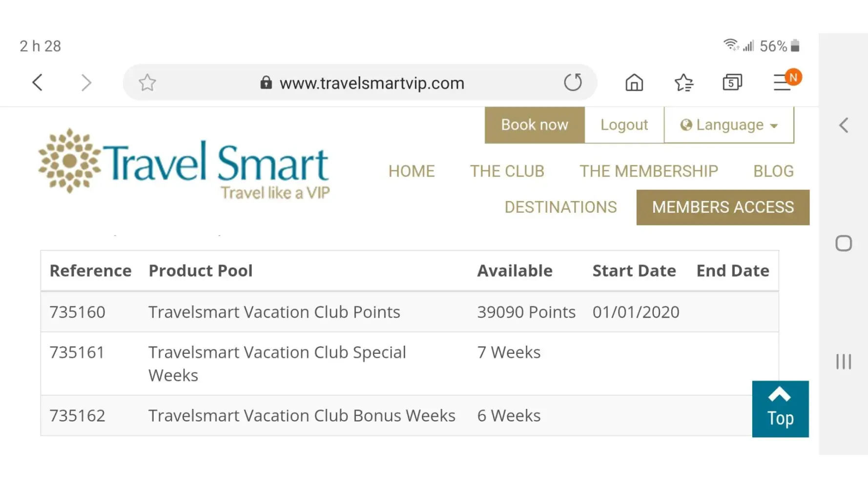Bookmark page with star icon in address bar
The image size is (868, 488).
[x=147, y=82]
